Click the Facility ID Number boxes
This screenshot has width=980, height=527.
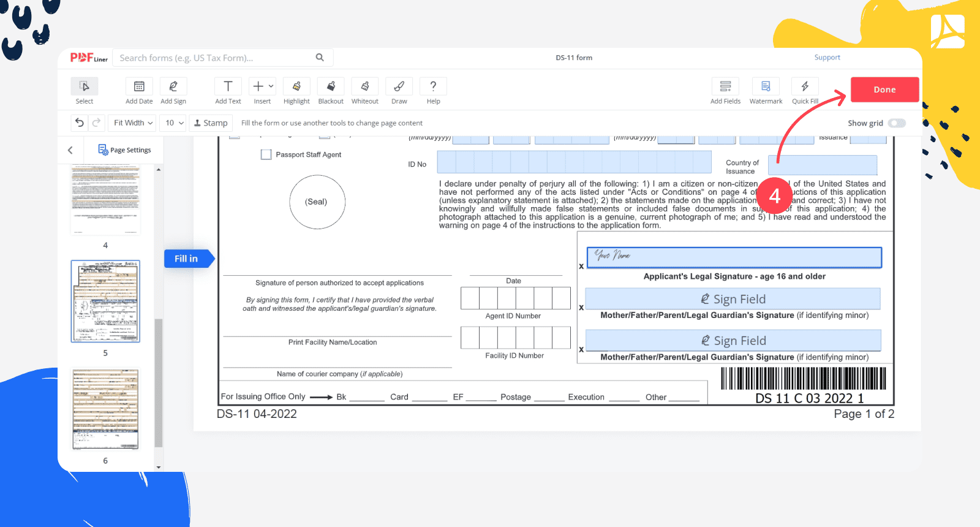click(516, 338)
